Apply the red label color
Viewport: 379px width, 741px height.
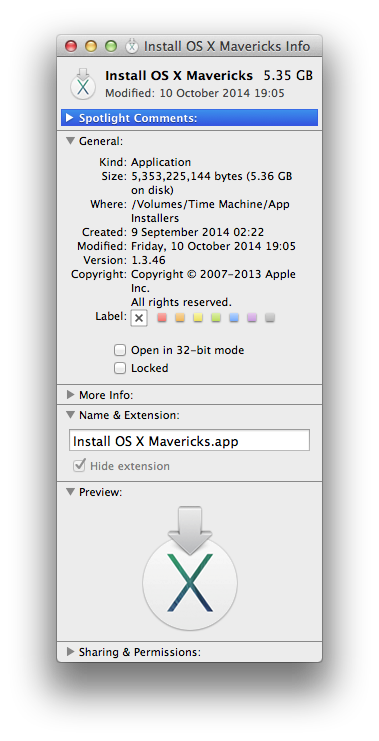point(162,317)
